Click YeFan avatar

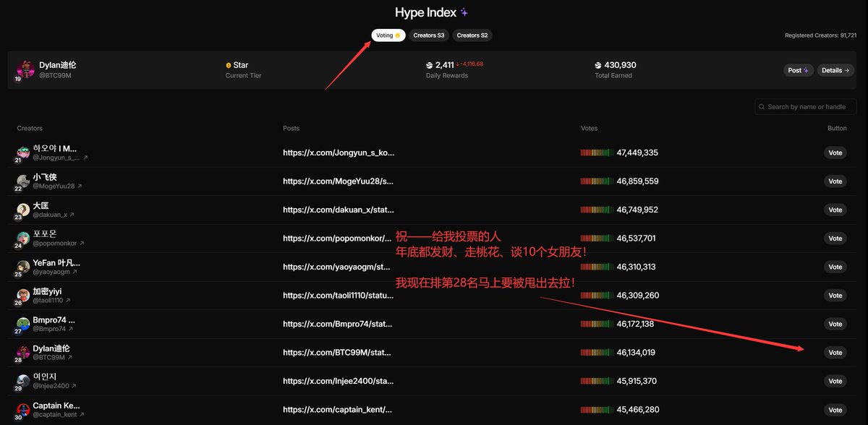(x=23, y=267)
